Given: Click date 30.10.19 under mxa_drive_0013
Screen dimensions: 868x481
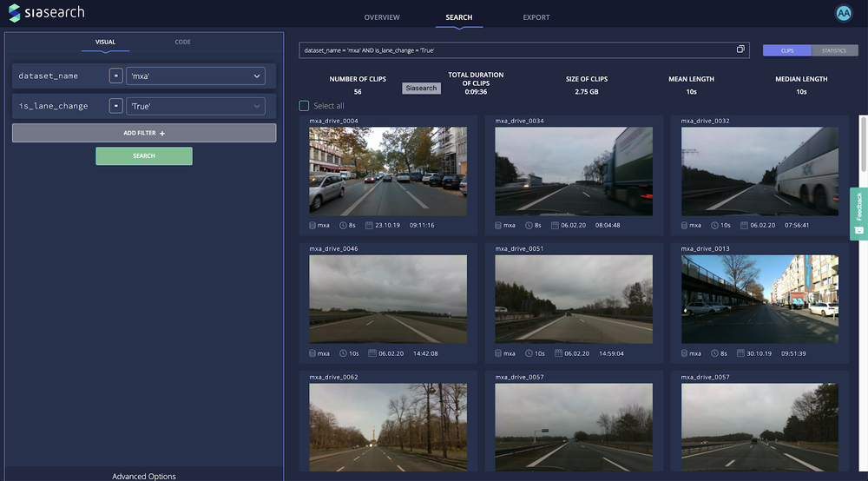Looking at the screenshot, I should tap(759, 353).
